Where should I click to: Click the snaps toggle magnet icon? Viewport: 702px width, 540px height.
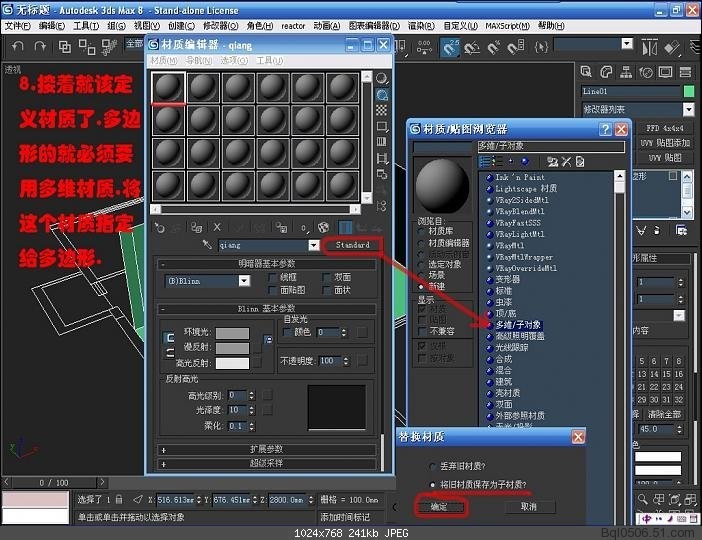[450, 47]
